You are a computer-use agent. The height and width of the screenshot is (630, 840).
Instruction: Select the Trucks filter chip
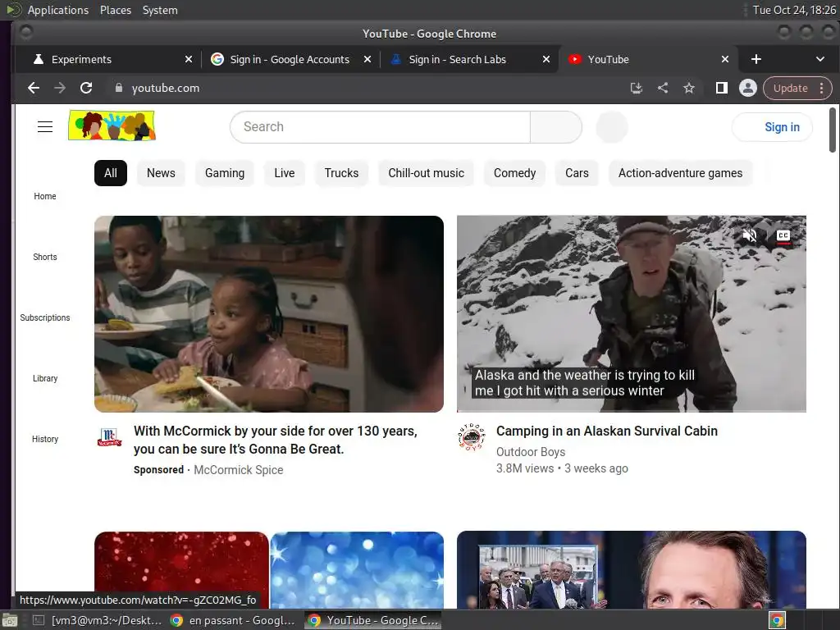click(341, 173)
